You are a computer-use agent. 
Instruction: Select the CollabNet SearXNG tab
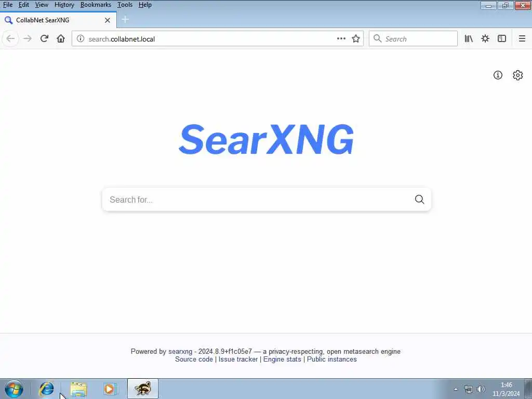click(58, 20)
